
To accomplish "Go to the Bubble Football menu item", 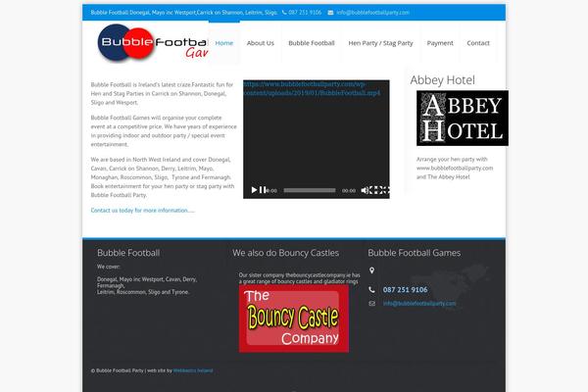I will (312, 43).
